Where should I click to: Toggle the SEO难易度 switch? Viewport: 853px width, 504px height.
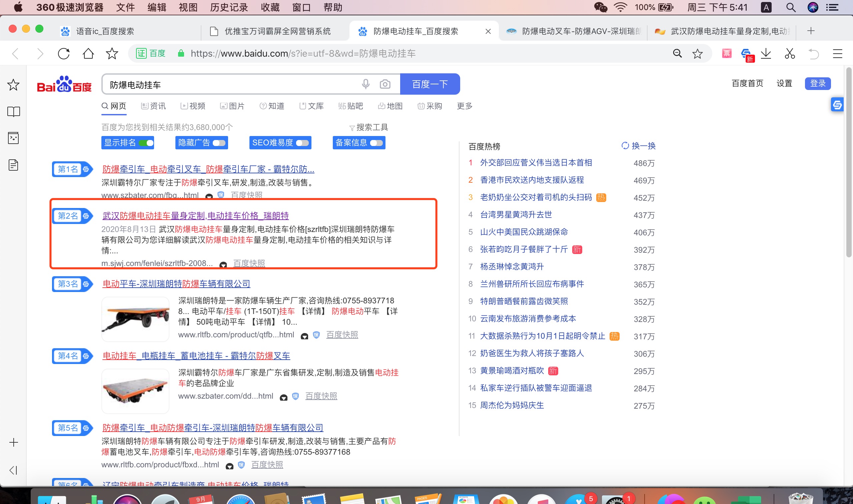pyautogui.click(x=302, y=143)
